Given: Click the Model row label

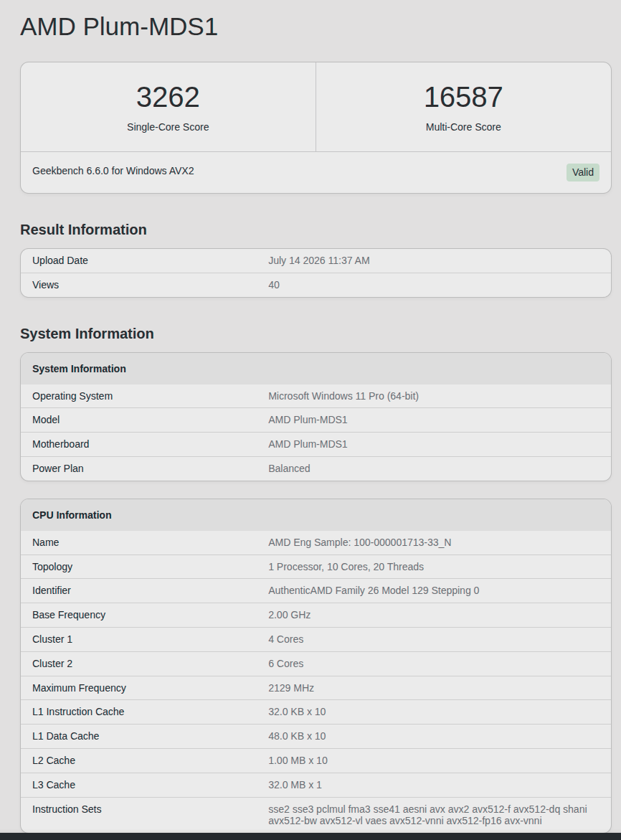Looking at the screenshot, I should tap(45, 420).
